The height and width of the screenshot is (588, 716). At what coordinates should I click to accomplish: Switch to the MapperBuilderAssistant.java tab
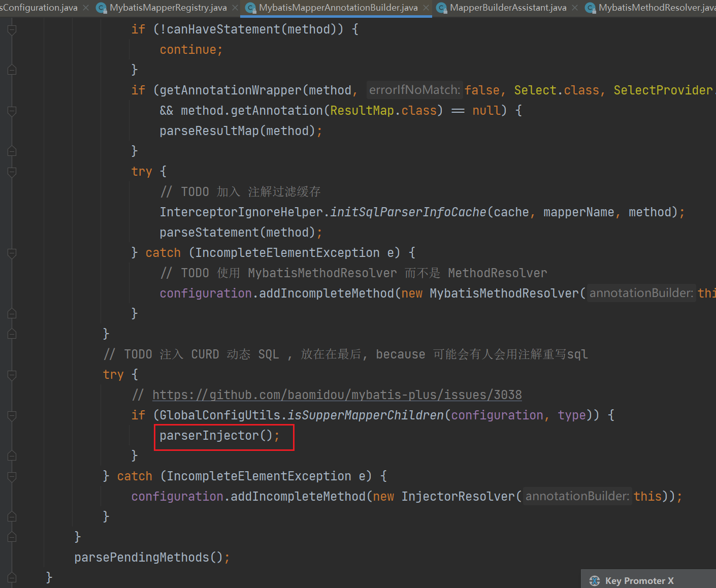point(508,8)
